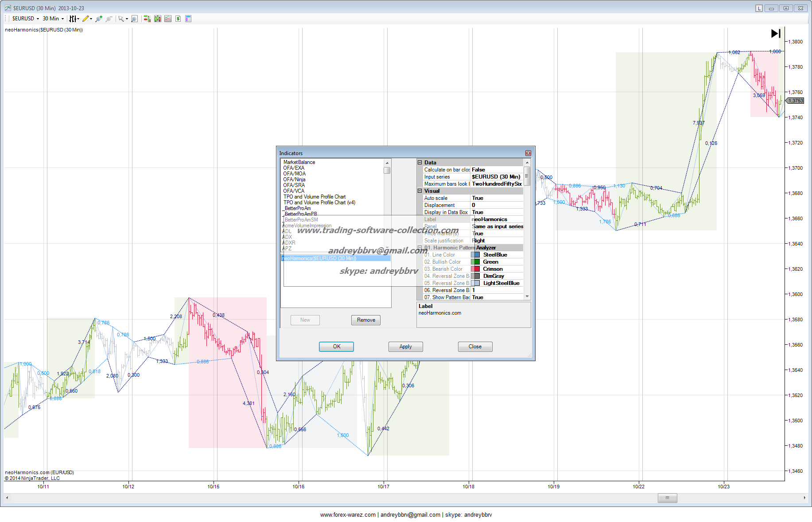Open the Indicators candlestick toolbar icon
Viewport: 812px width, 522px height.
point(157,19)
